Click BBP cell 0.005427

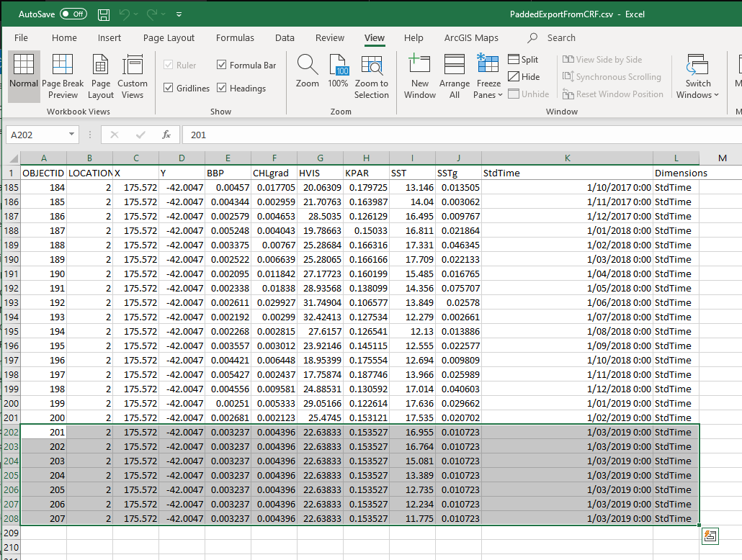click(x=228, y=374)
